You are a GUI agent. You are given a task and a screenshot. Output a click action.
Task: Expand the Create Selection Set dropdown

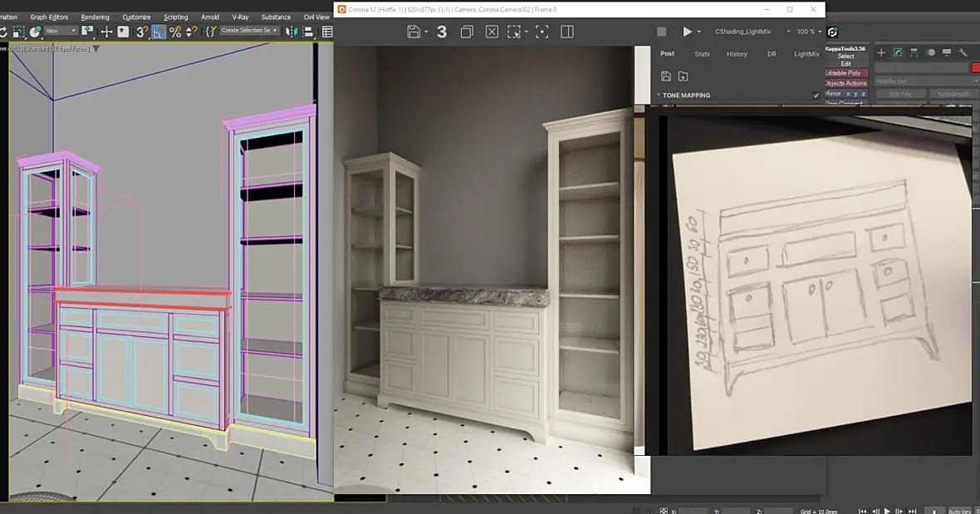pos(249,31)
